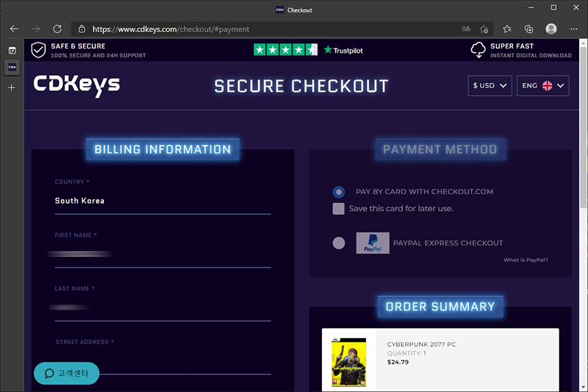Focus the Street Address input field
The width and height of the screenshot is (588, 392).
click(x=163, y=361)
